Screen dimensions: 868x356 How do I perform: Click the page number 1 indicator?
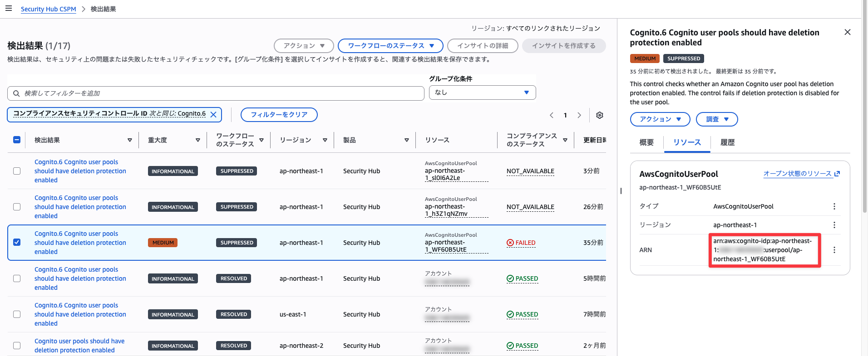[565, 115]
